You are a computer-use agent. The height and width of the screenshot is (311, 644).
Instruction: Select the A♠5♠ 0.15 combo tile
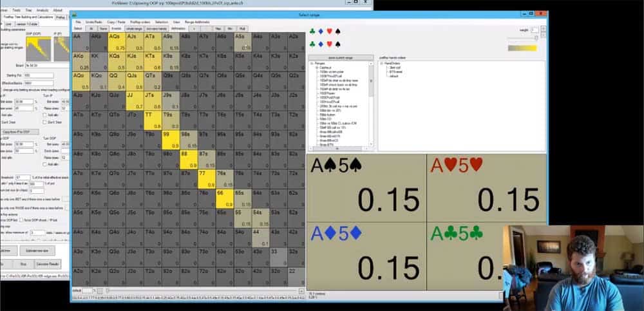point(367,188)
